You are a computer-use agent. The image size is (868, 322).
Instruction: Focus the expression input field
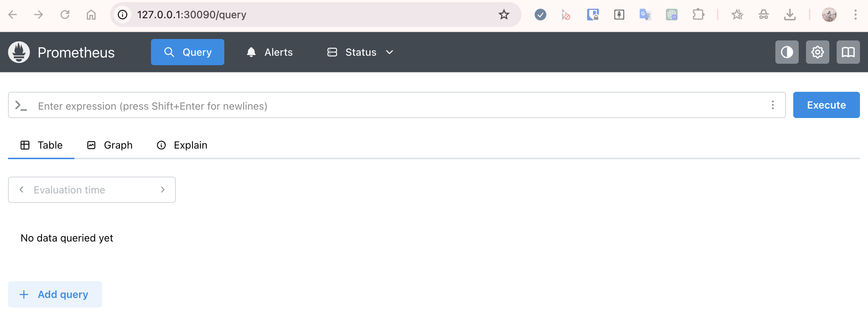pos(398,106)
